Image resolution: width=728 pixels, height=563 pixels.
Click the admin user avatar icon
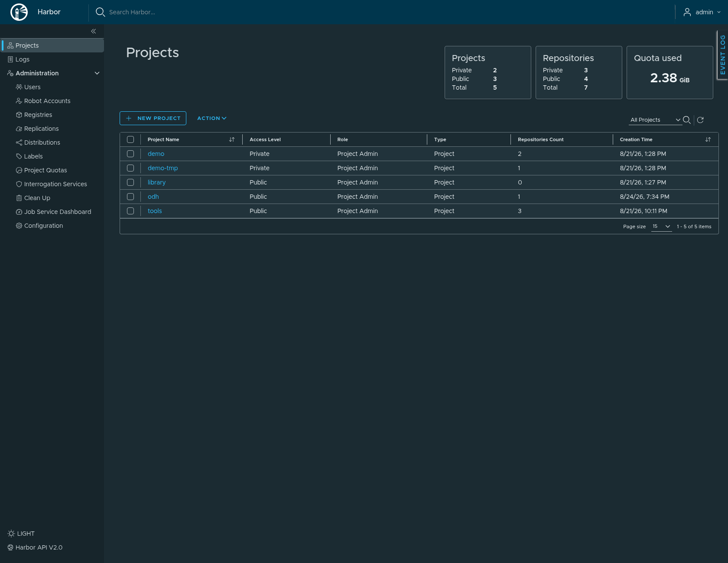pyautogui.click(x=687, y=12)
